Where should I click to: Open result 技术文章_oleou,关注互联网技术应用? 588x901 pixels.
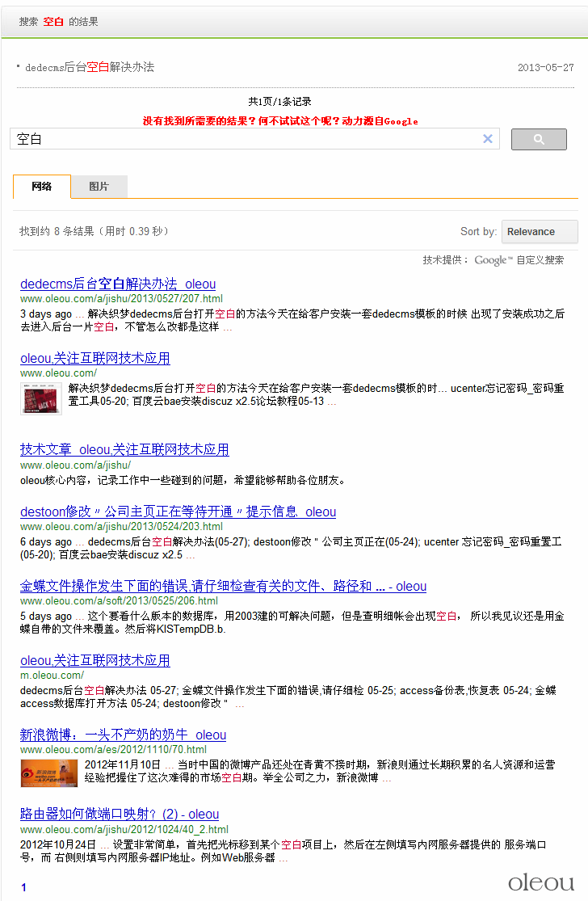click(x=124, y=449)
